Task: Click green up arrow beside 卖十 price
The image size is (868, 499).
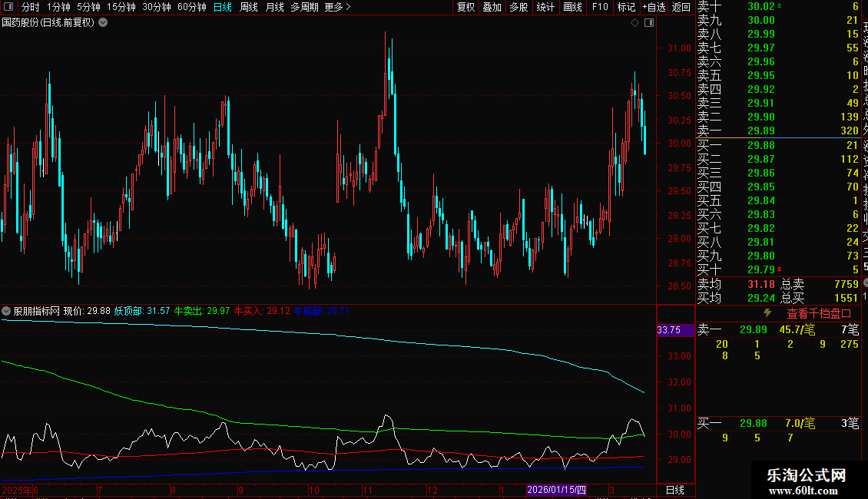Action: pos(780,6)
